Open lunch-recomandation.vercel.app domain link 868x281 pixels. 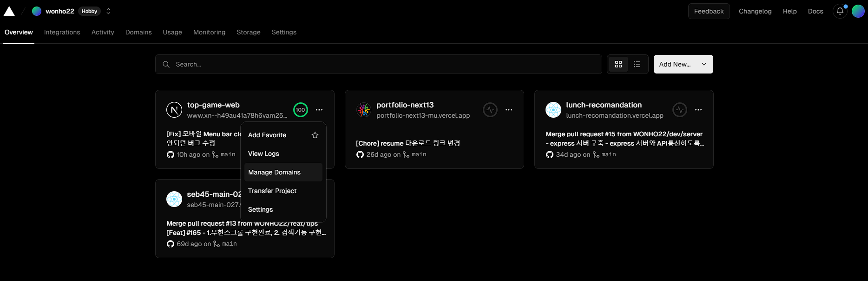pyautogui.click(x=615, y=115)
